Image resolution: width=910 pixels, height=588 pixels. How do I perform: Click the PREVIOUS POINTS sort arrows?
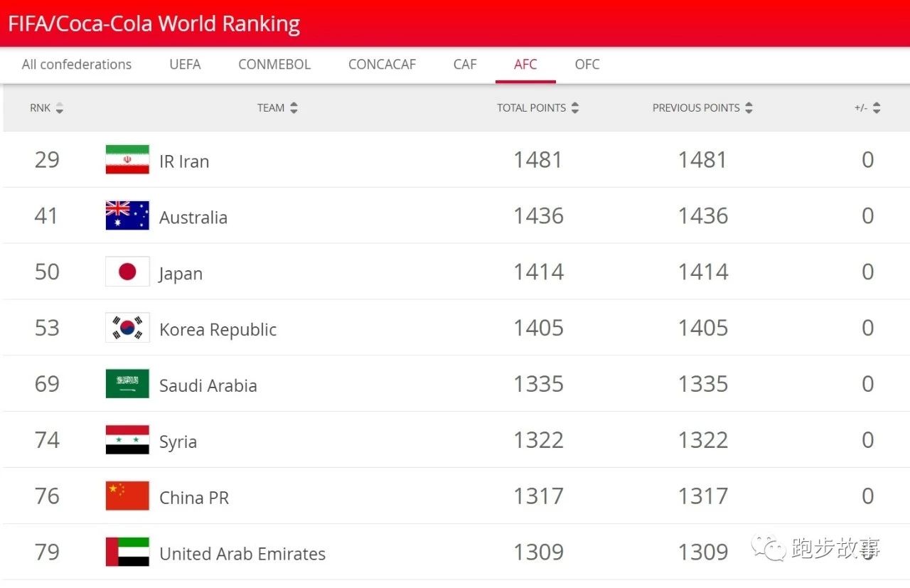point(749,108)
